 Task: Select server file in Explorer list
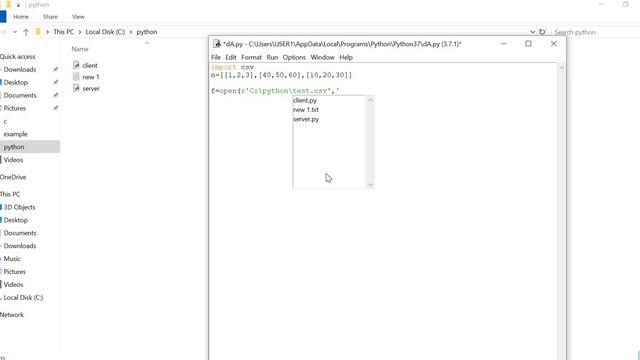[91, 88]
